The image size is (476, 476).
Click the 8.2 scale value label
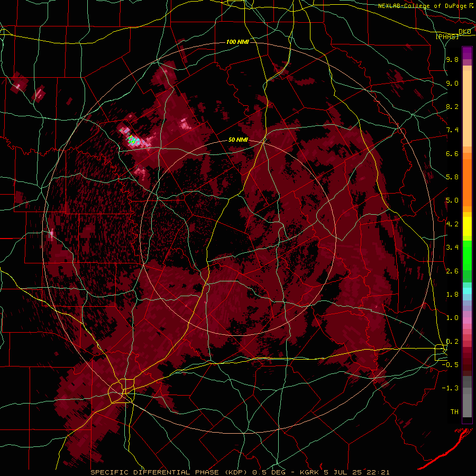[x=452, y=106]
